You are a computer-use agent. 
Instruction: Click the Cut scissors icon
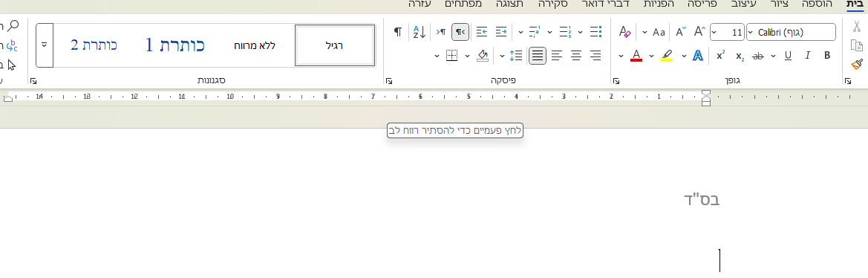[x=857, y=26]
